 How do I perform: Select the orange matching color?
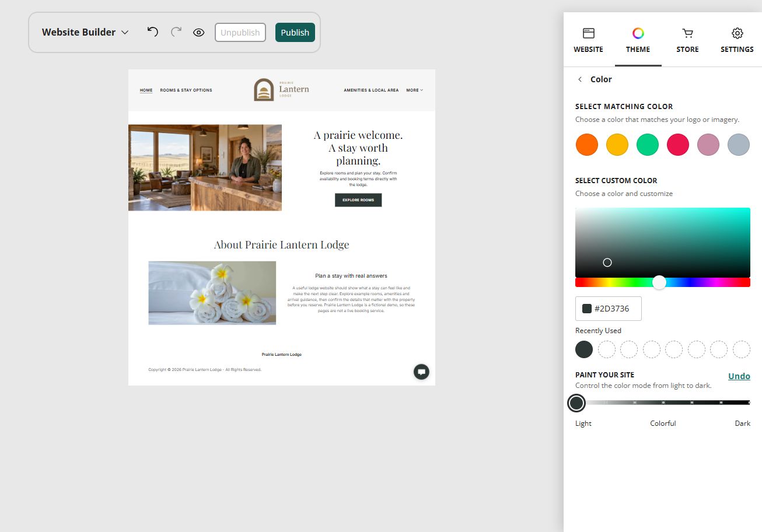point(587,145)
